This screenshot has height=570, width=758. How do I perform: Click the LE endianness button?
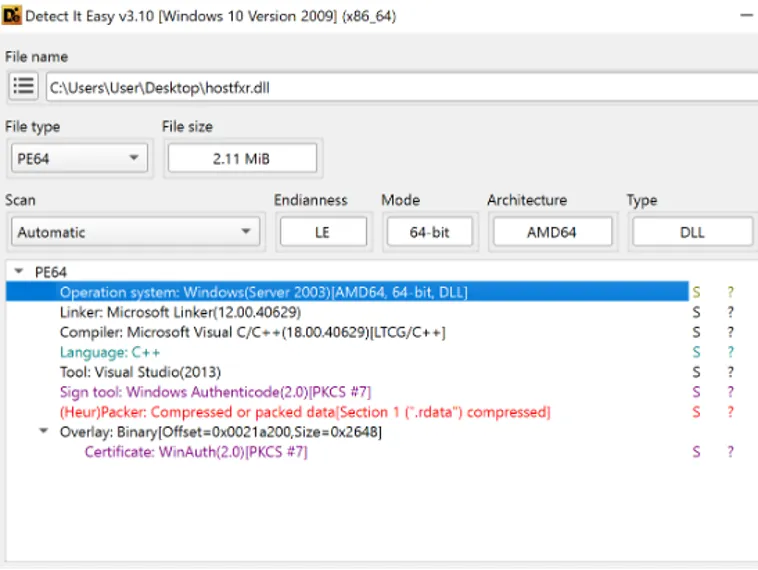point(322,232)
